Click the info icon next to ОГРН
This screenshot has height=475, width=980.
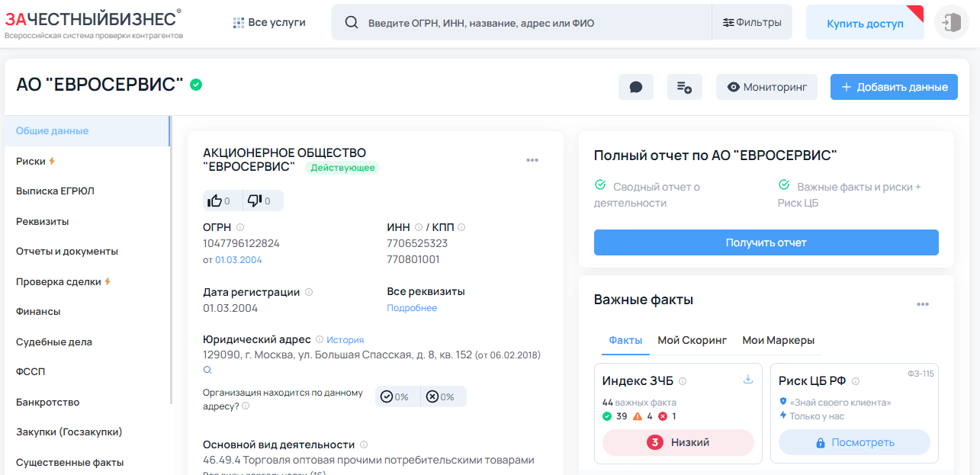click(x=242, y=226)
